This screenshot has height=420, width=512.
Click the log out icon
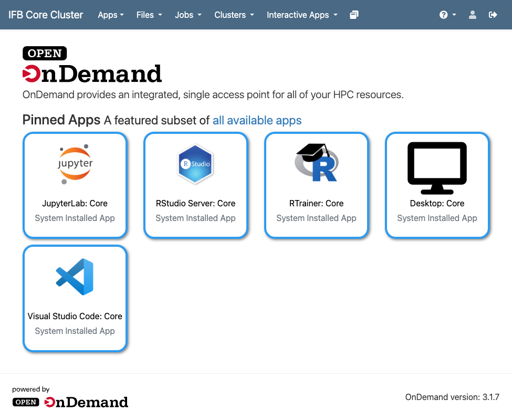click(493, 15)
